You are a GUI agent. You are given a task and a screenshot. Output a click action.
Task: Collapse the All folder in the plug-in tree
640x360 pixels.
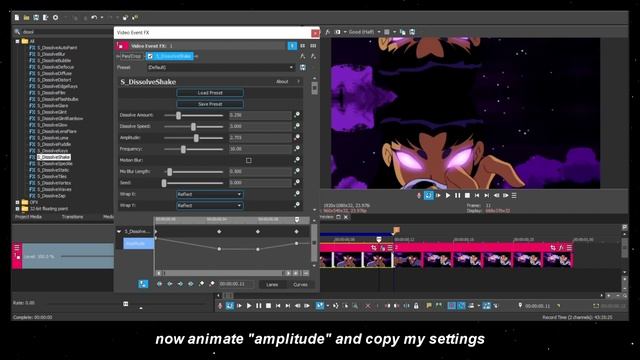pos(18,41)
